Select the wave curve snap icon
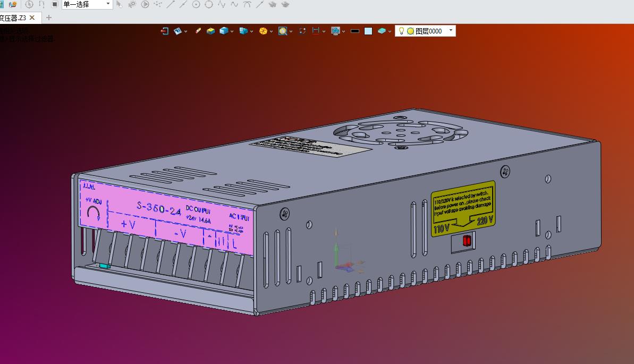This screenshot has height=364, width=634. click(x=234, y=4)
